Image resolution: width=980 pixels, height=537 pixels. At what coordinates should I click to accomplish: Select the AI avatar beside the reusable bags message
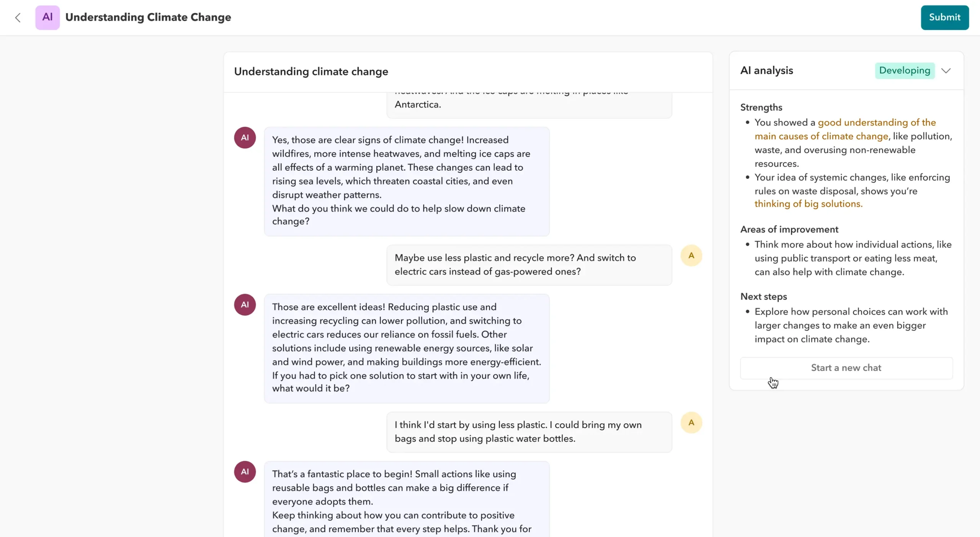click(x=245, y=472)
